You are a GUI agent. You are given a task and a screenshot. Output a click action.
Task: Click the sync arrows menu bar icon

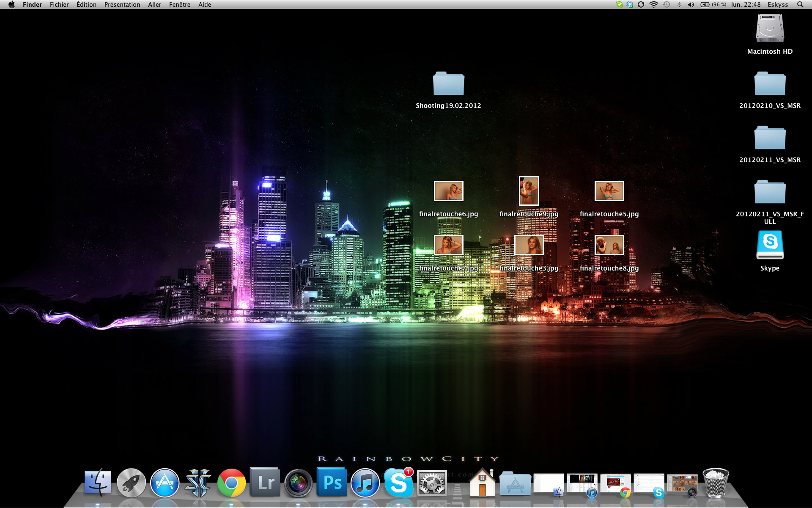[x=641, y=5]
